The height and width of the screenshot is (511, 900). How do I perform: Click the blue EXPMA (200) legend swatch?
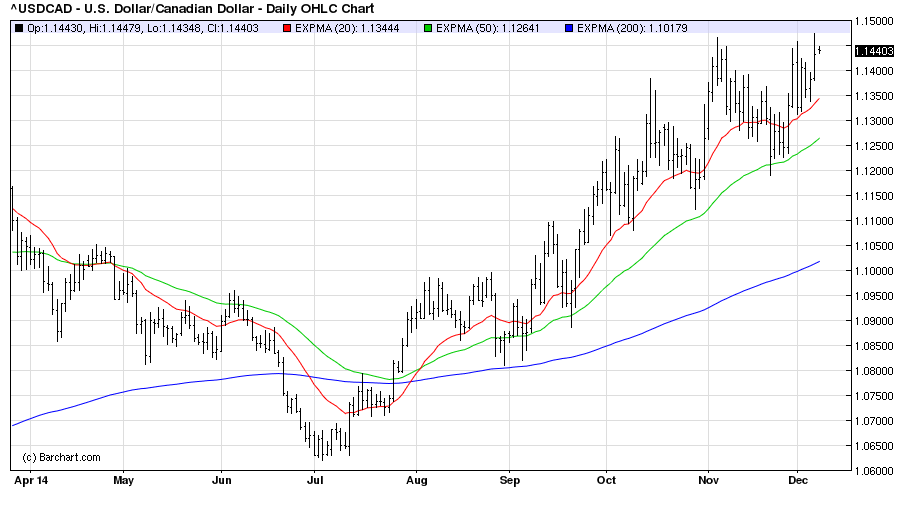pyautogui.click(x=565, y=27)
